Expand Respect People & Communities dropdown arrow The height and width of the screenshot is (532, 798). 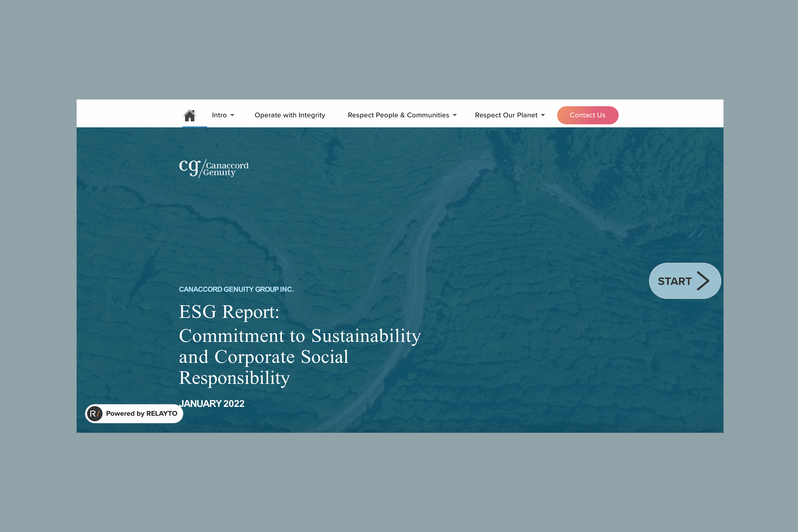pos(455,115)
